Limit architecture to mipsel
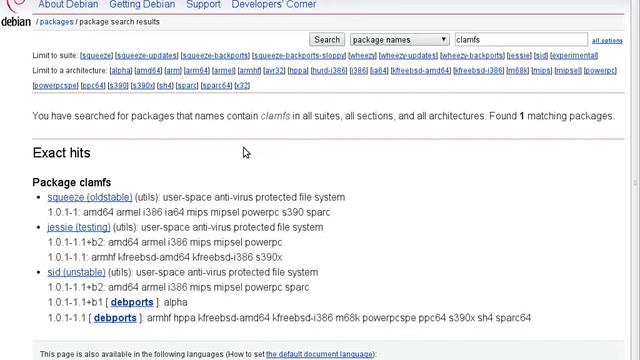640x360 pixels. pyautogui.click(x=568, y=71)
